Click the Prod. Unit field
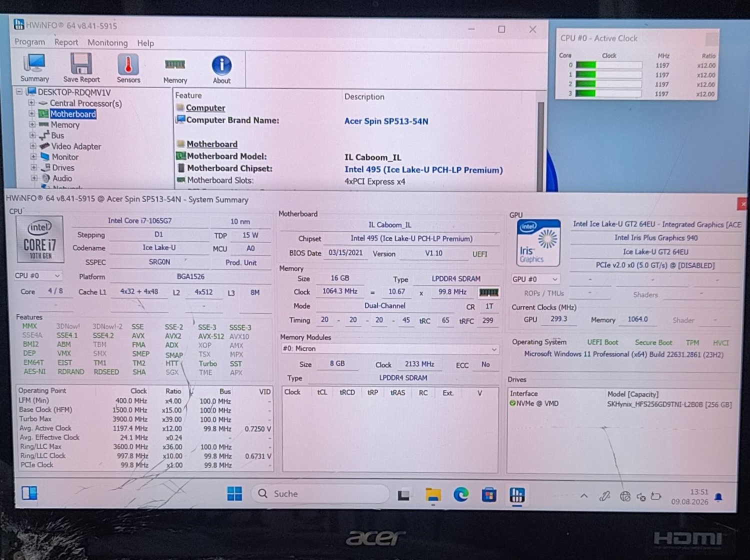The image size is (750, 560). (241, 262)
